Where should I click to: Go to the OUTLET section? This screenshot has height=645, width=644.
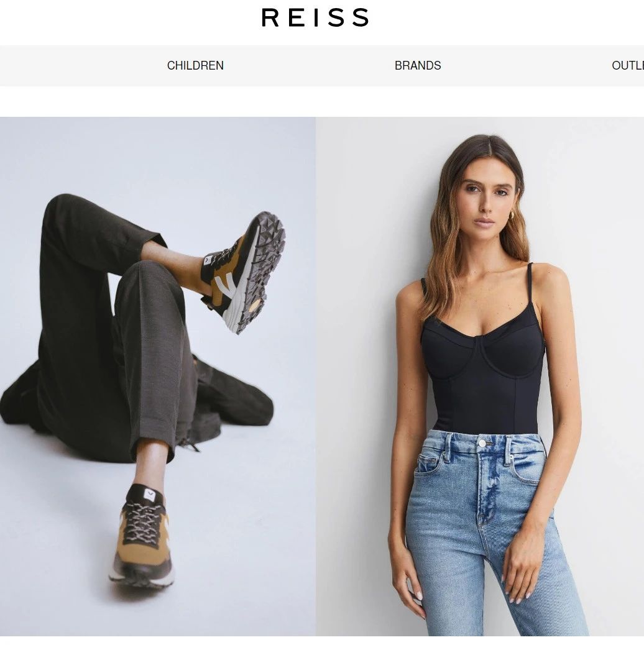pos(628,65)
